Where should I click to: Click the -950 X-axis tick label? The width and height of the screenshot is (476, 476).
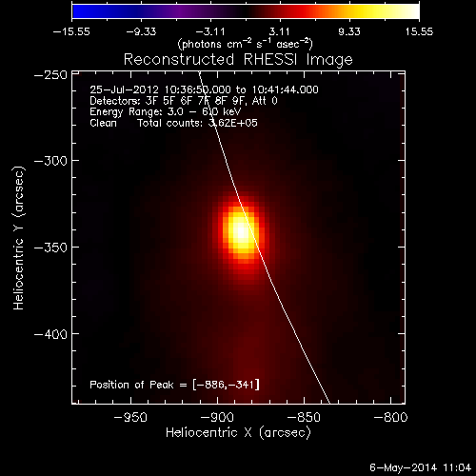pos(130,417)
